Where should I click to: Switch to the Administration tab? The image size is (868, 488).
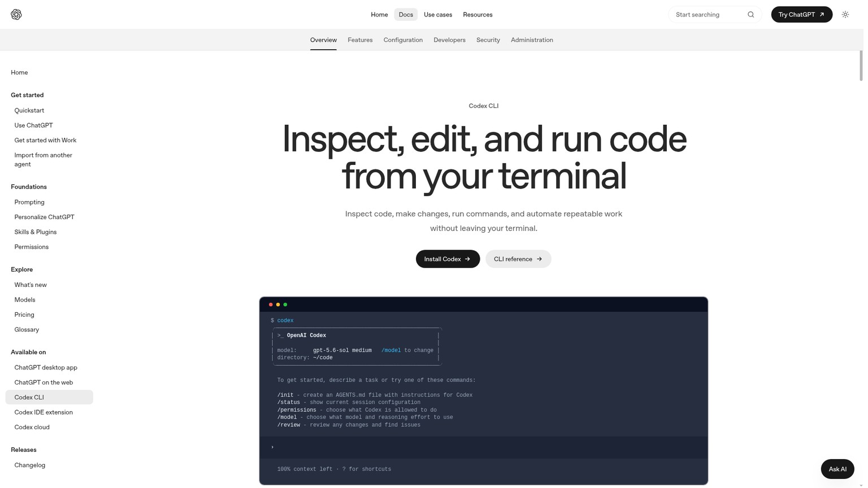[532, 40]
